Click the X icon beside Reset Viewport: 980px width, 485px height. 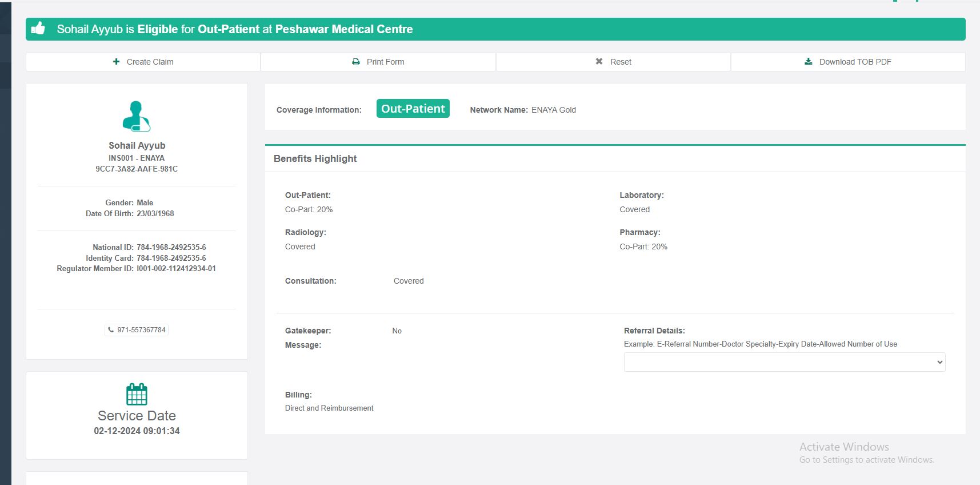point(599,62)
